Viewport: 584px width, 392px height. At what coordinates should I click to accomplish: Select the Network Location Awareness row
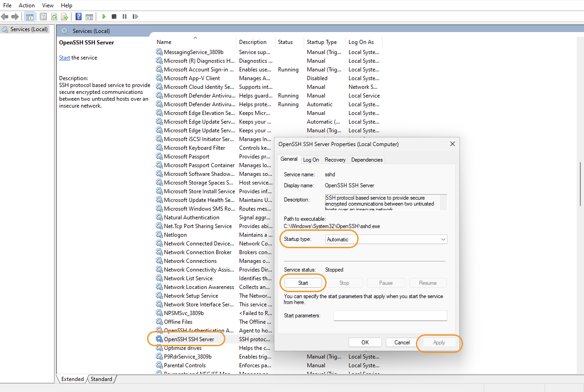pos(214,287)
